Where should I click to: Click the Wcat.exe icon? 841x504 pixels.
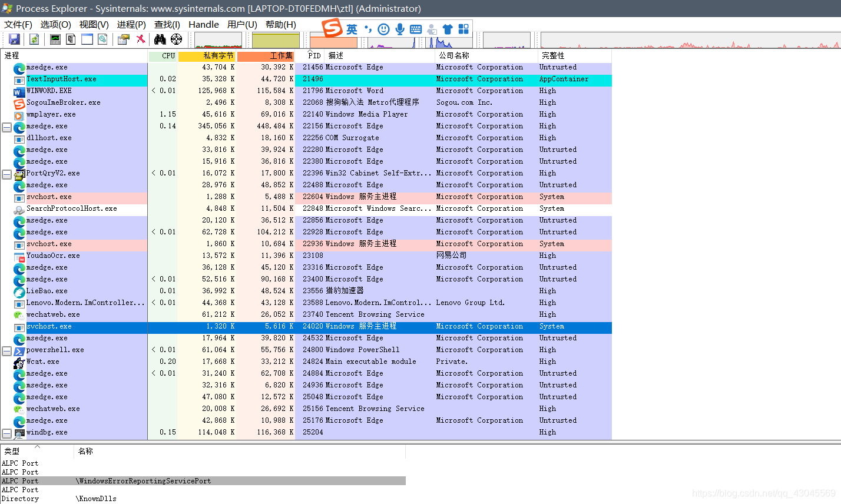point(19,362)
